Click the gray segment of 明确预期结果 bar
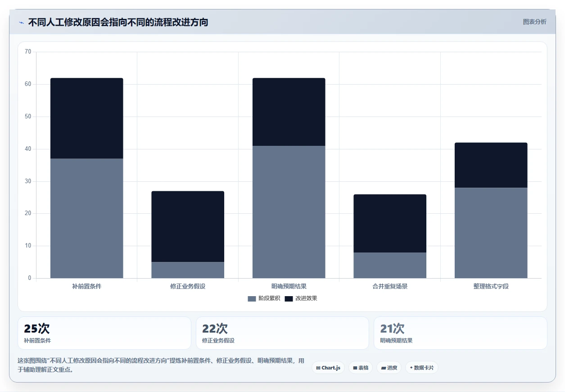The width and height of the screenshot is (565, 392). pos(289,212)
